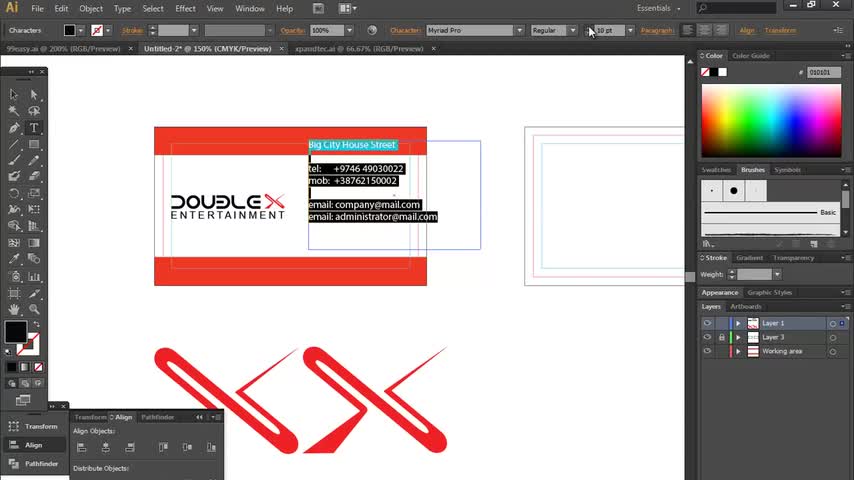
Task: Toggle the None paint button in toolbox
Action: click(38, 367)
